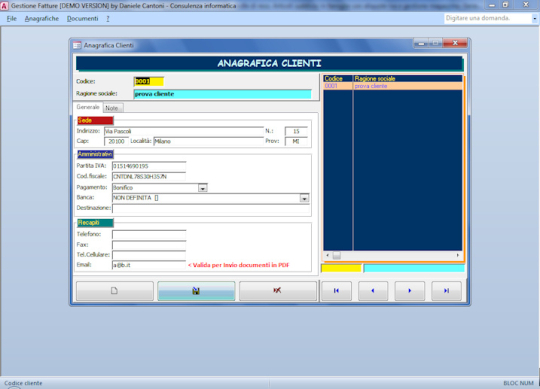Click the new record blank page button
This screenshot has width=540, height=389.
[x=115, y=291]
